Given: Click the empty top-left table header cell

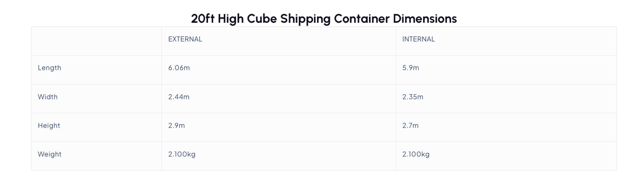Looking at the screenshot, I should click(x=96, y=41).
